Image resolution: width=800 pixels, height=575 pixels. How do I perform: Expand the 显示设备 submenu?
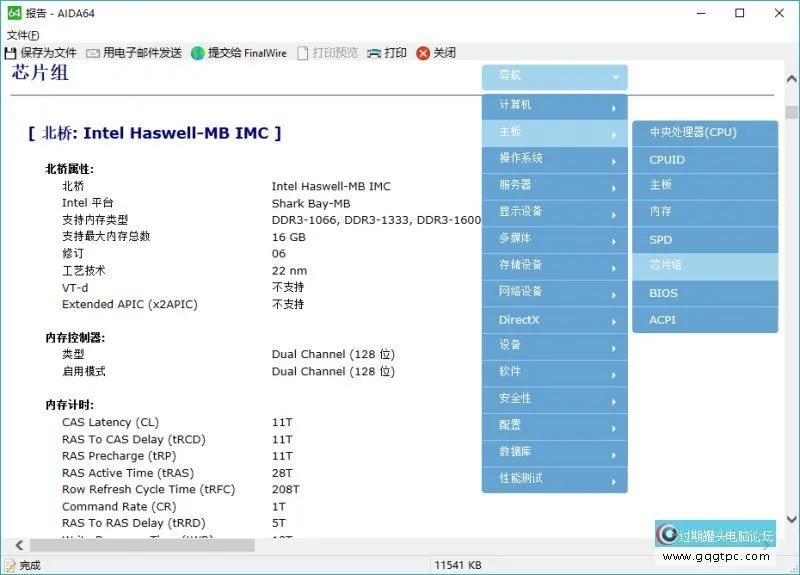[x=554, y=211]
